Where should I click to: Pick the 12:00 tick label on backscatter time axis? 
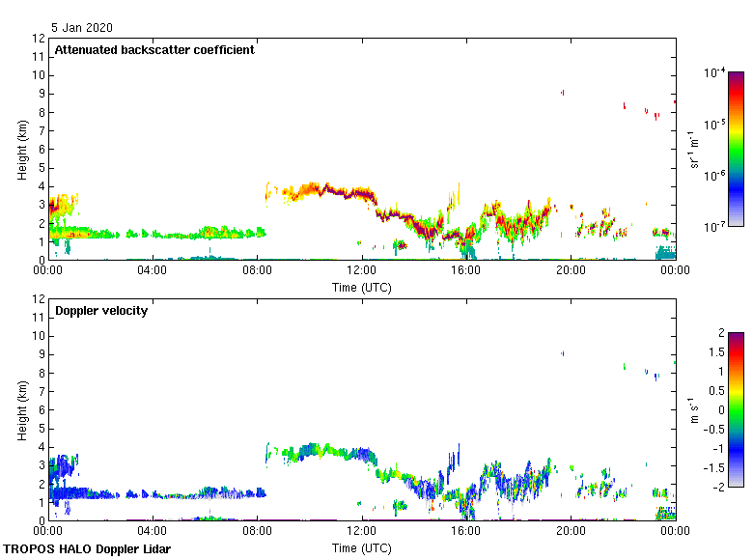click(x=362, y=270)
